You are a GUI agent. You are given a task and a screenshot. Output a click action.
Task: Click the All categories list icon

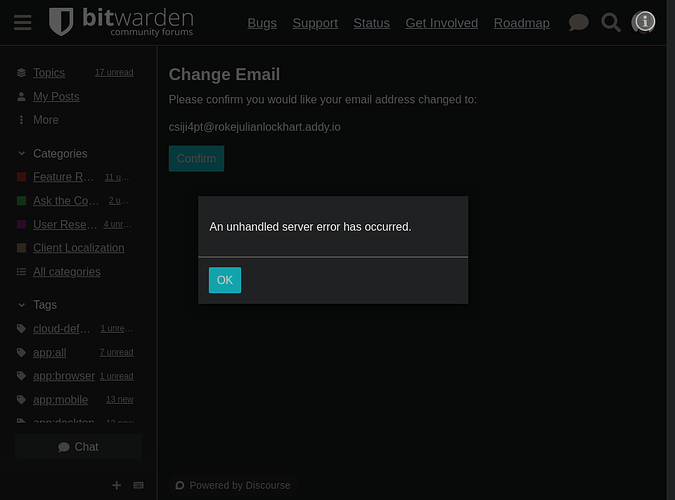coord(21,272)
